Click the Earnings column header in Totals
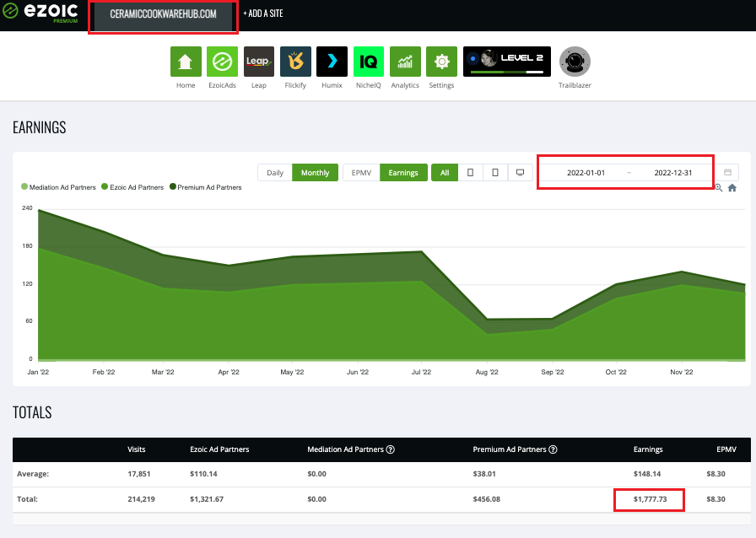Screen dimensions: 756x538 (x=648, y=449)
